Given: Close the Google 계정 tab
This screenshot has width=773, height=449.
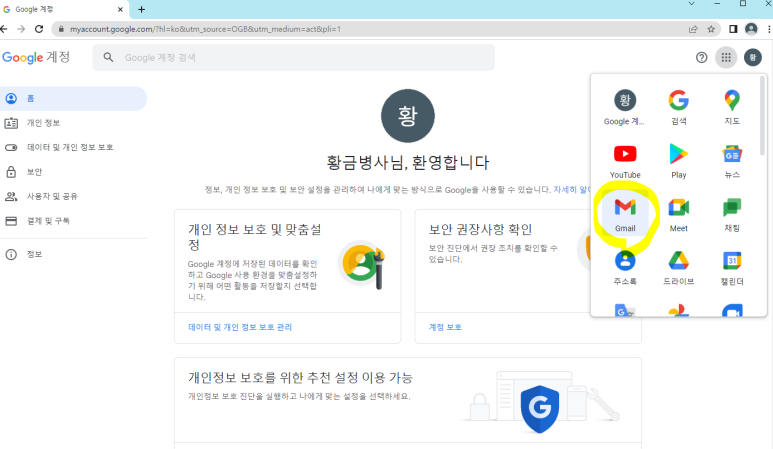Looking at the screenshot, I should click(x=120, y=9).
